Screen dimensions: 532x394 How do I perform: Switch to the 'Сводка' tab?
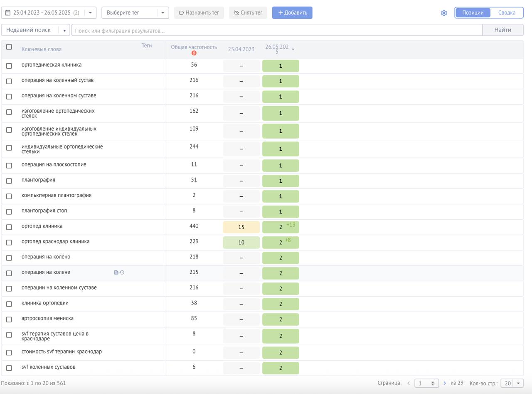tap(507, 13)
